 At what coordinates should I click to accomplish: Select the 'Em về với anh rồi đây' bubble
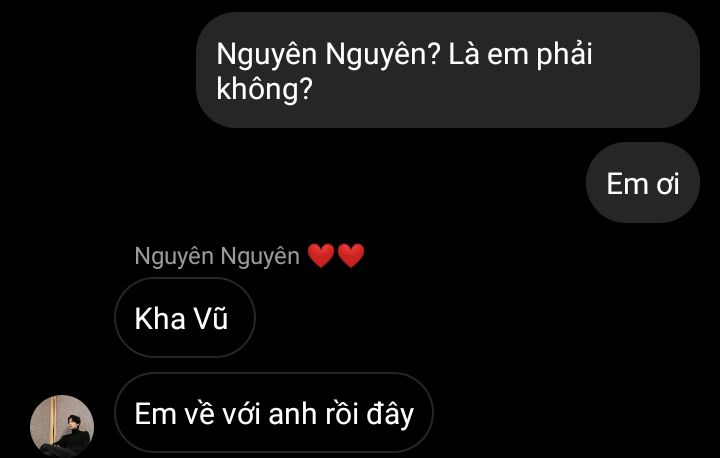point(274,413)
